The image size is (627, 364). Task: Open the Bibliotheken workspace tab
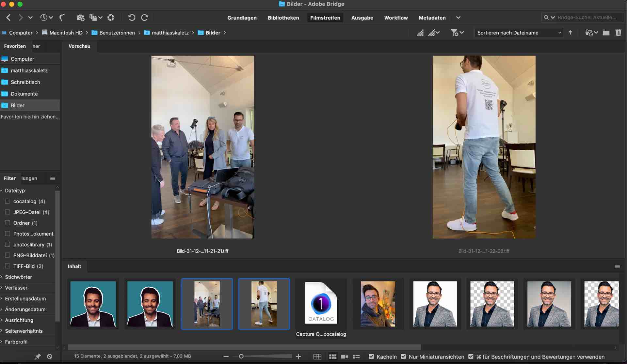283,18
